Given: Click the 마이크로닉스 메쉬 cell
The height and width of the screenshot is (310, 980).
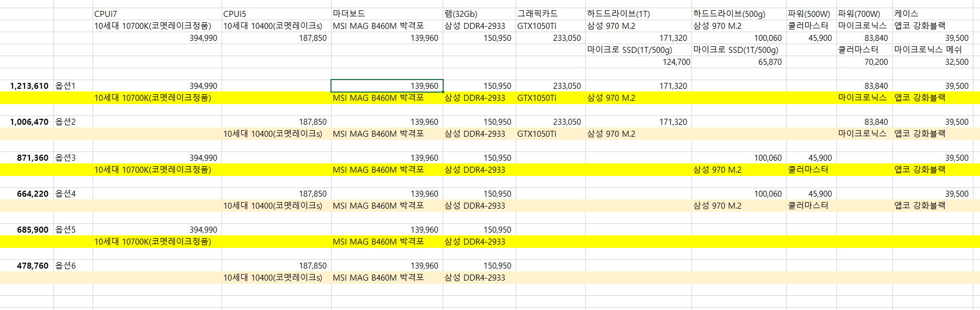Looking at the screenshot, I should 933,50.
